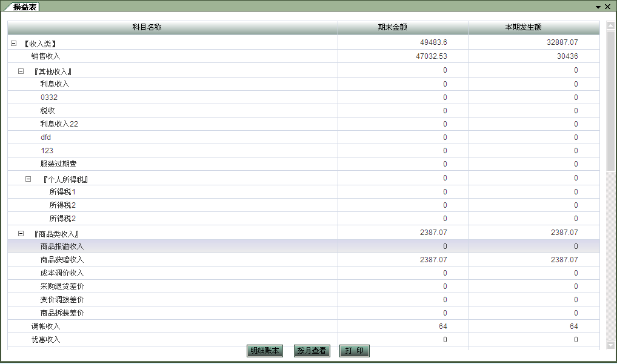Collapse the 『个人所得税』 subgroup
Screen dimensions: 617x364
pyautogui.click(x=28, y=179)
